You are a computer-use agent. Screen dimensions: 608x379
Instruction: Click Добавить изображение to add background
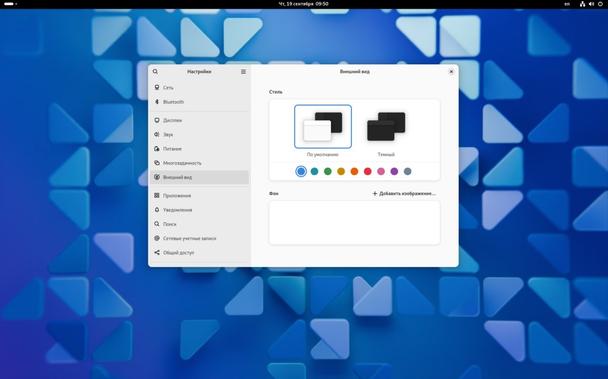(404, 193)
